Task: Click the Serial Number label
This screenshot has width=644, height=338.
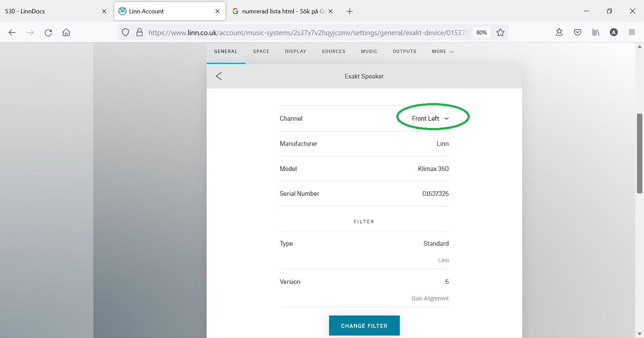Action: pyautogui.click(x=299, y=194)
